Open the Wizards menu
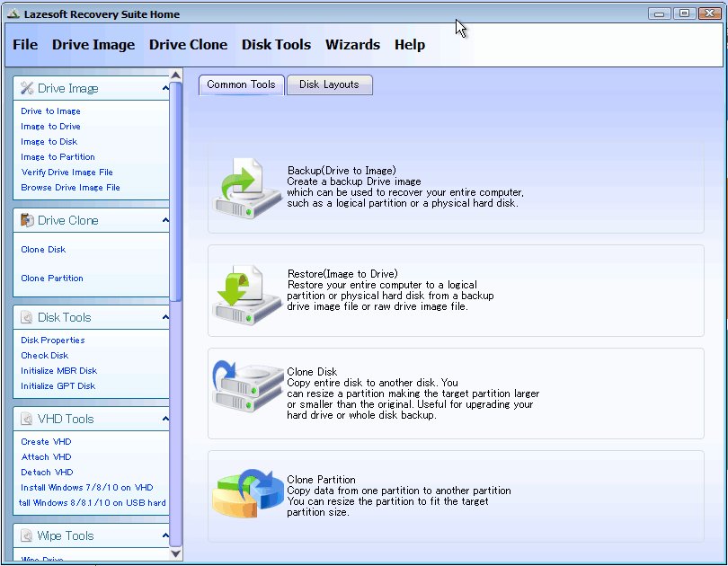The image size is (728, 566). [353, 45]
